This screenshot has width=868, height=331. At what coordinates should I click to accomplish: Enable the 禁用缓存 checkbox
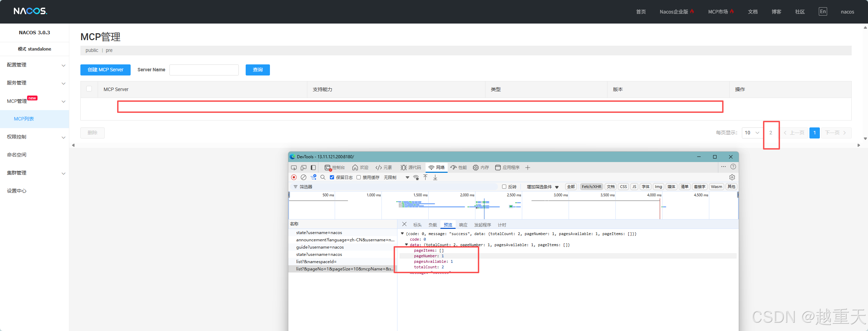(x=359, y=177)
